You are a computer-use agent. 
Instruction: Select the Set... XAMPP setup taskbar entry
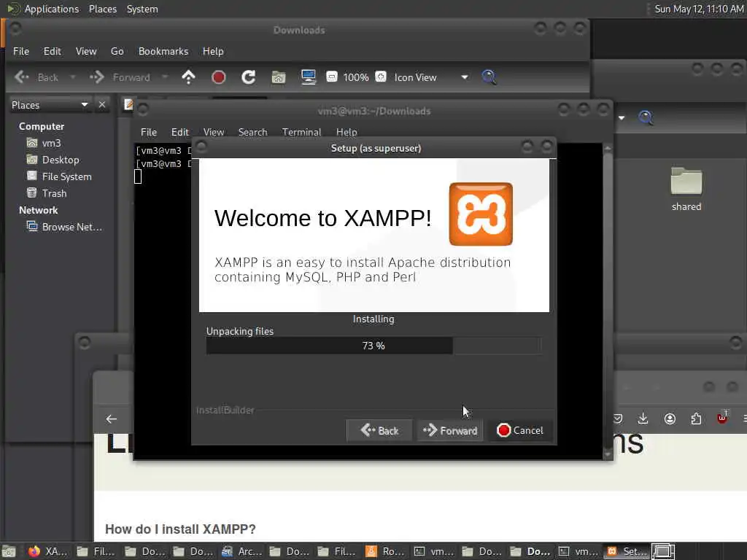click(626, 551)
